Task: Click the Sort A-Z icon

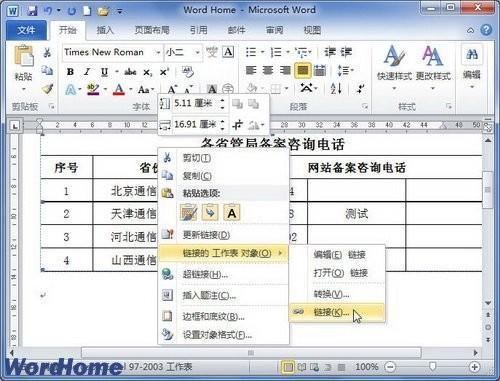Action: click(336, 88)
